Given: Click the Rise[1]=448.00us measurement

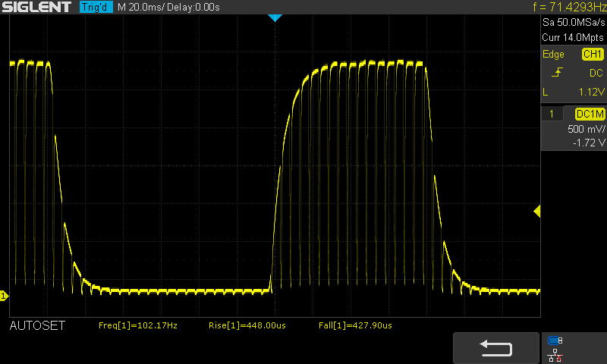Looking at the screenshot, I should [x=247, y=325].
